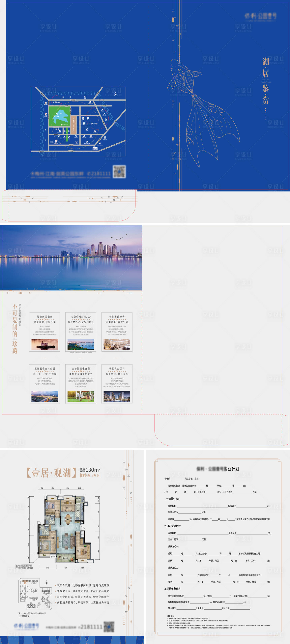Image resolution: width=290 pixels, height=644 pixels.
Task: Open the highway interchange photo in 五纵五横 card
Action: pos(45,396)
